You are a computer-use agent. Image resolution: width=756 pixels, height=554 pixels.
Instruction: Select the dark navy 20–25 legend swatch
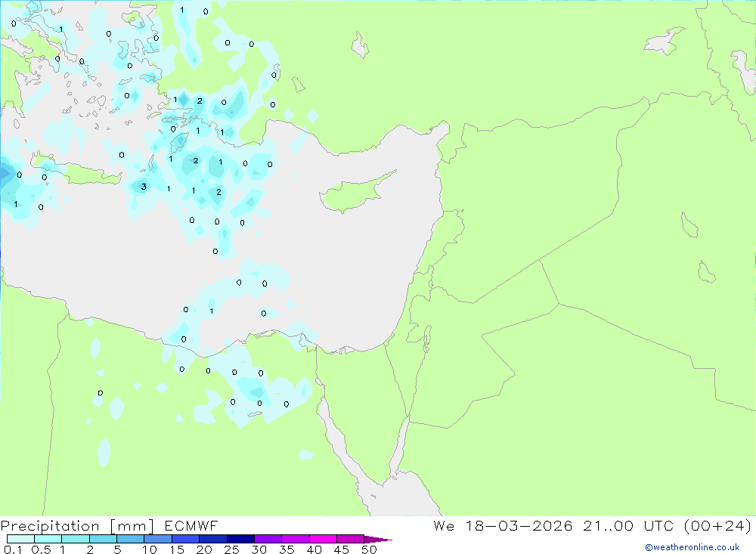pos(212,539)
